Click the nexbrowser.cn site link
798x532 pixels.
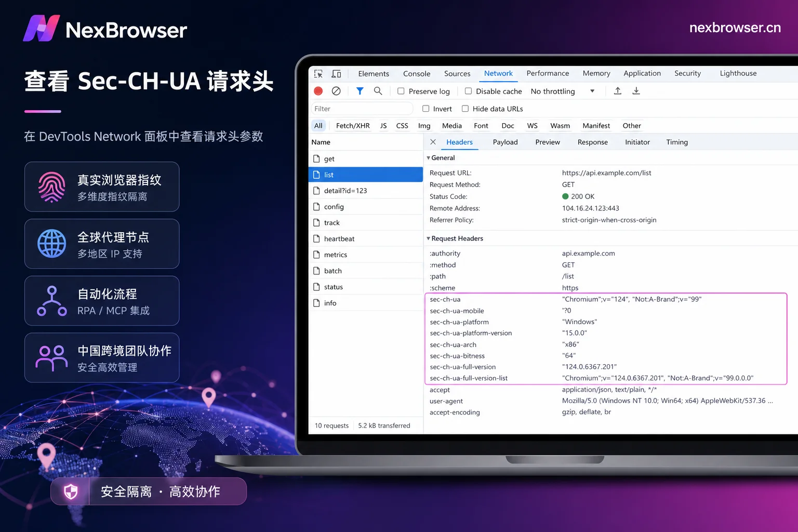735,28
